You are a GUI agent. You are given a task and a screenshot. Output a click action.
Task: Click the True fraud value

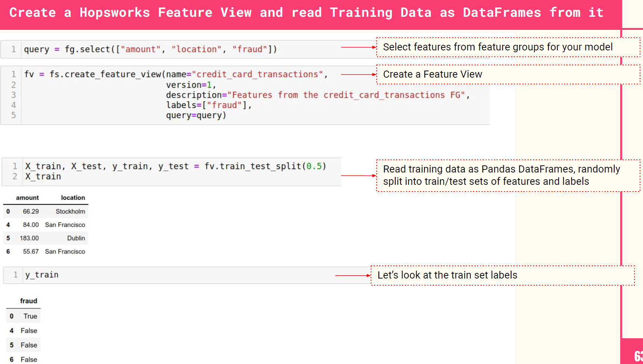pyautogui.click(x=30, y=316)
